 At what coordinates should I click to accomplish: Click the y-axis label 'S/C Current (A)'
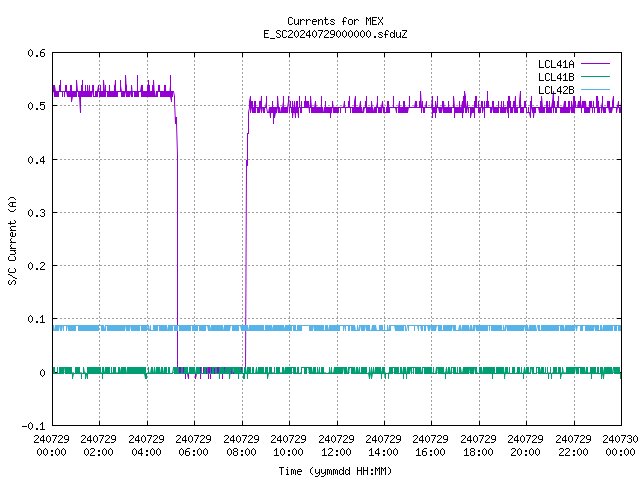12,241
